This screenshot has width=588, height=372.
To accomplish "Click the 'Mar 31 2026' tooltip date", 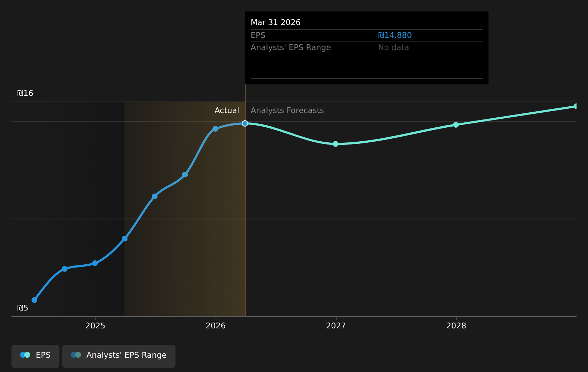I will tap(276, 23).
